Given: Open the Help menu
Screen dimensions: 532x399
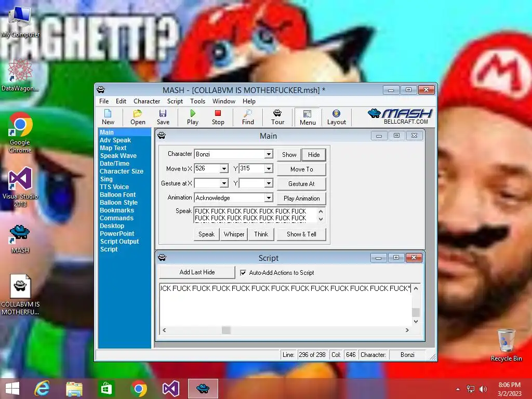Looking at the screenshot, I should click(x=249, y=101).
